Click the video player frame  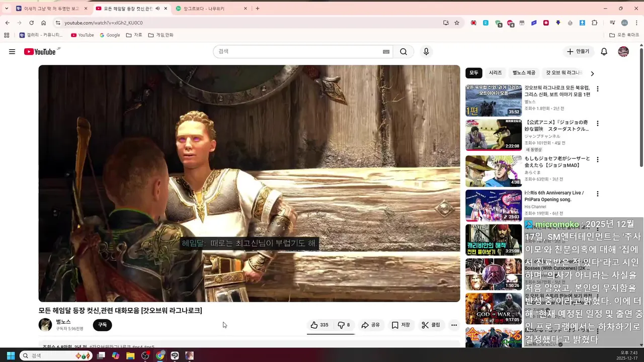point(249,184)
